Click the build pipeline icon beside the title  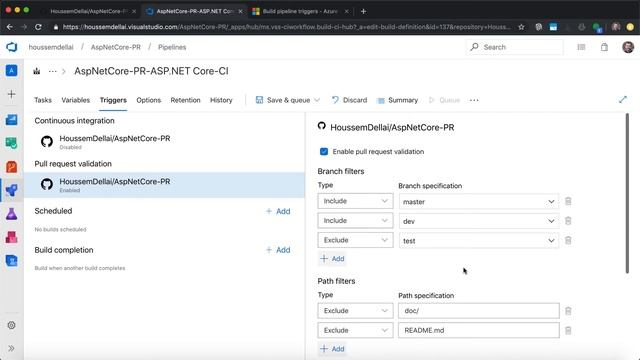coord(37,71)
